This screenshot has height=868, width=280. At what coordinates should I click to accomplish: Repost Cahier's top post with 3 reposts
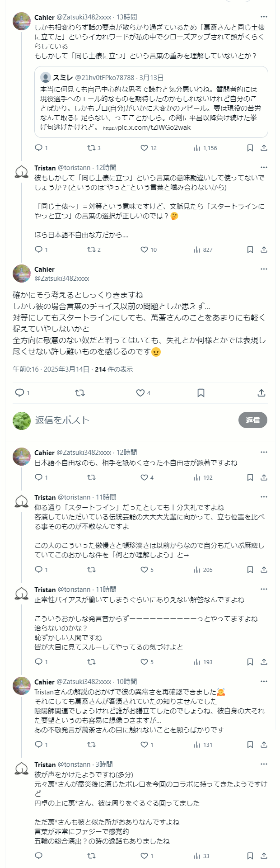click(91, 148)
